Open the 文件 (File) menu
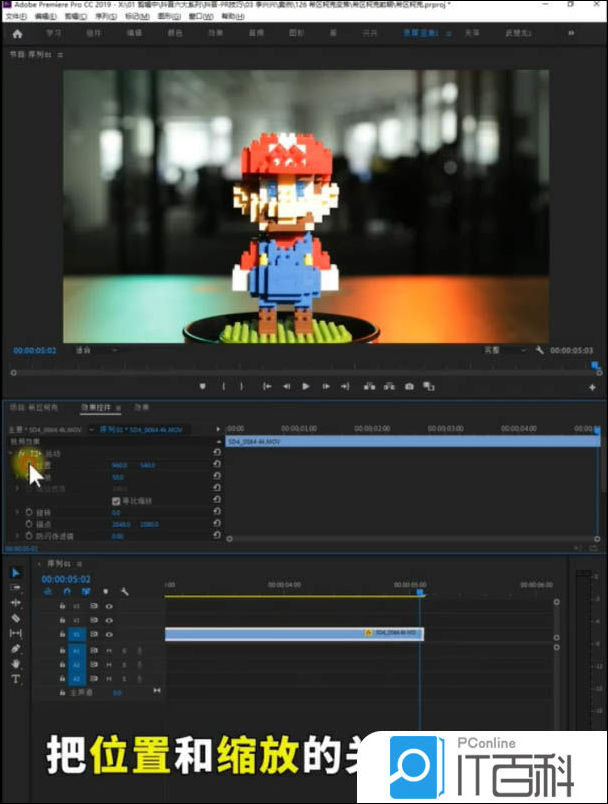This screenshot has width=608, height=804. point(15,16)
